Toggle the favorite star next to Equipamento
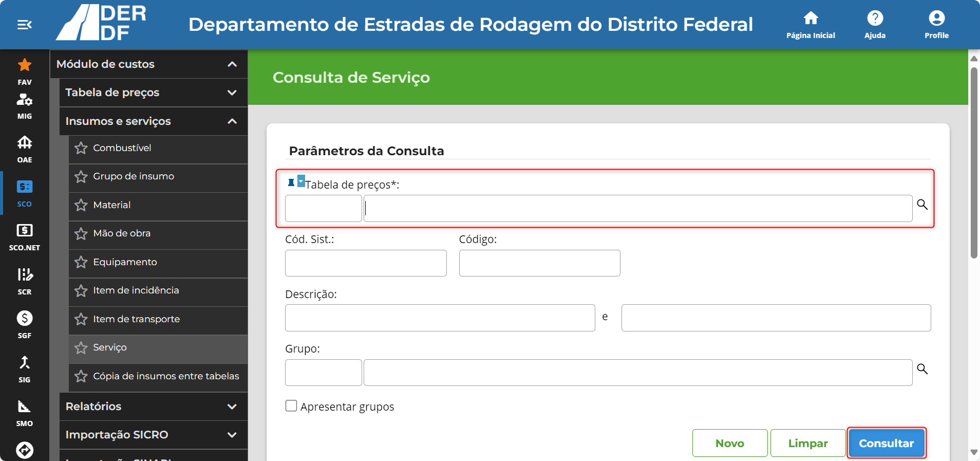 81,263
